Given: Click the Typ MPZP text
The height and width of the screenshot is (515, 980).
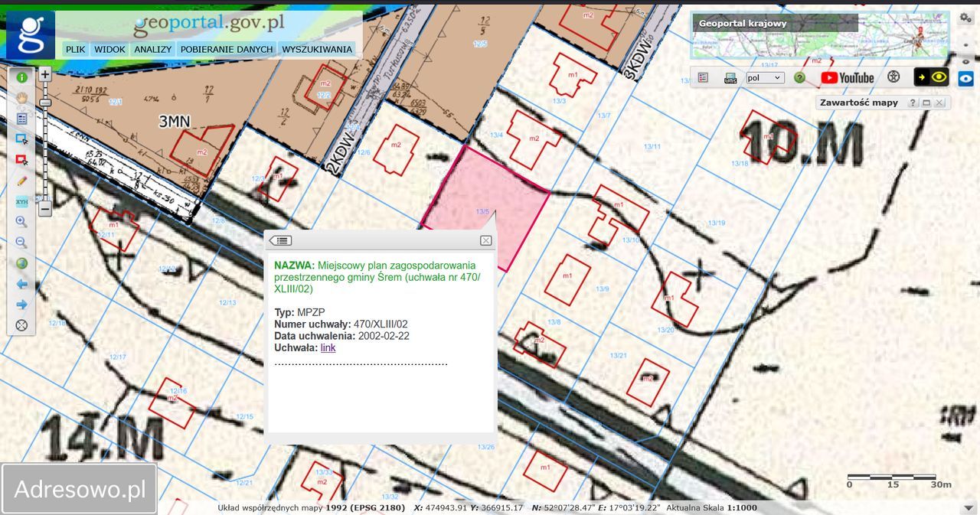Looking at the screenshot, I should [300, 313].
